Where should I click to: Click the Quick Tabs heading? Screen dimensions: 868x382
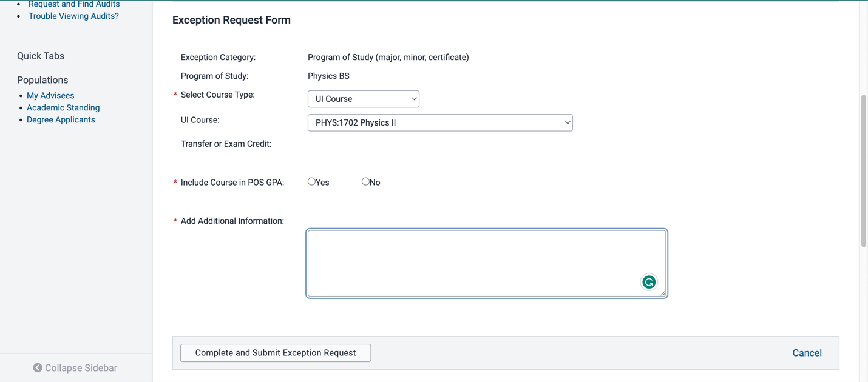41,56
